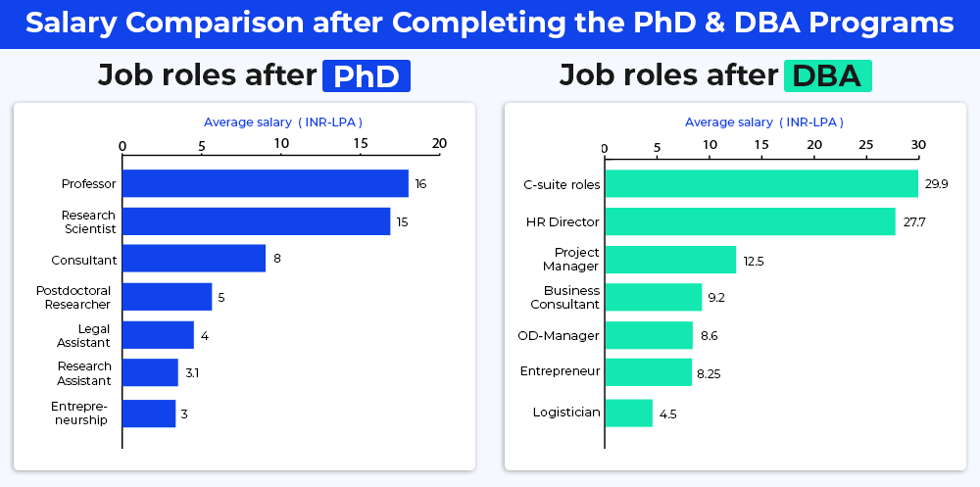Image resolution: width=980 pixels, height=487 pixels.
Task: Click the DBA chart's Average salary axis title
Action: pyautogui.click(x=763, y=122)
